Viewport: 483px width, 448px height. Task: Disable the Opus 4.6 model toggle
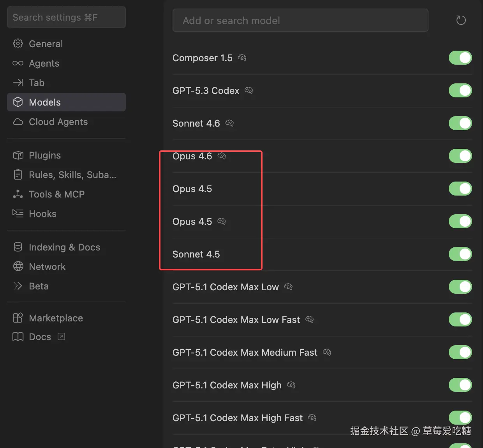tap(460, 156)
